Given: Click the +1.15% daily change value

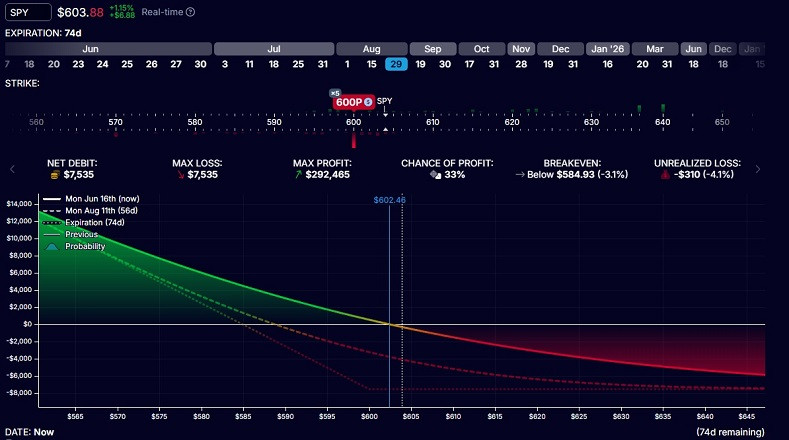Looking at the screenshot, I should pos(122,8).
